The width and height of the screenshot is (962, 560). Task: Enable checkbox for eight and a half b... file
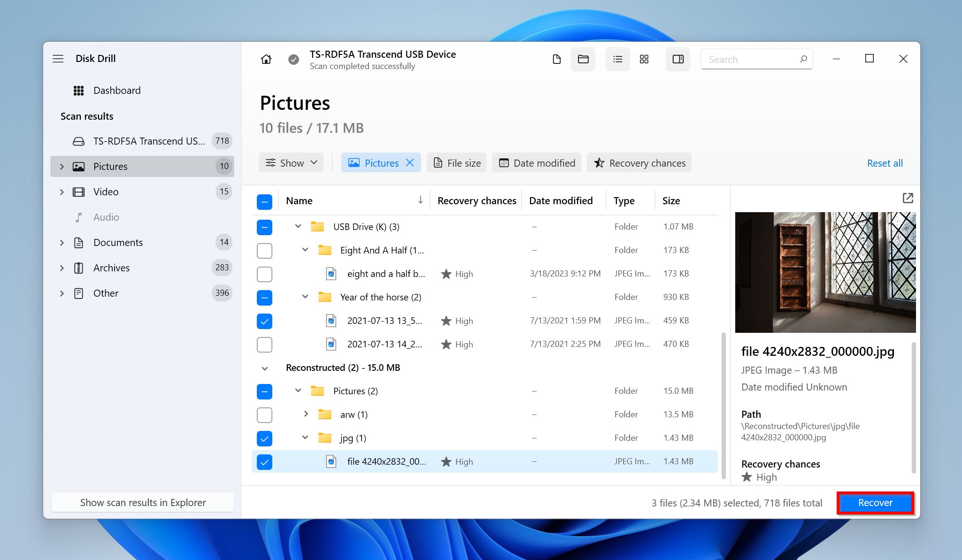[265, 274]
